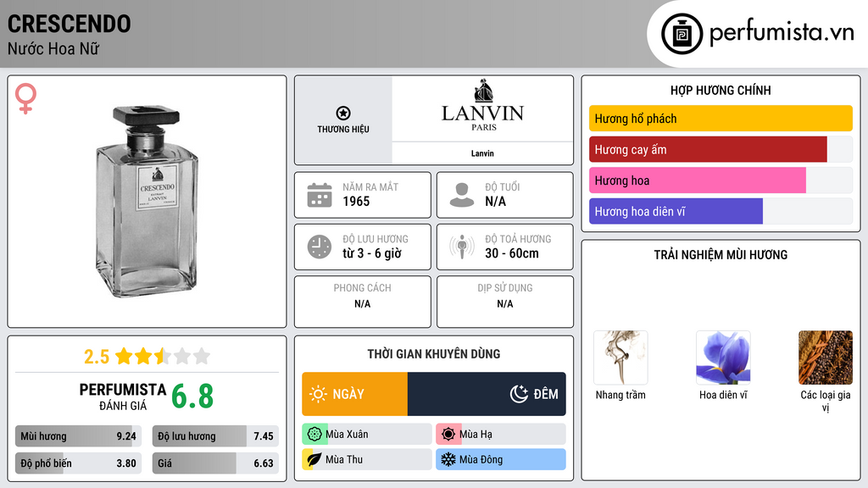Click the Nhang trầm incense thumbnail
The height and width of the screenshot is (488, 868).
tap(620, 358)
